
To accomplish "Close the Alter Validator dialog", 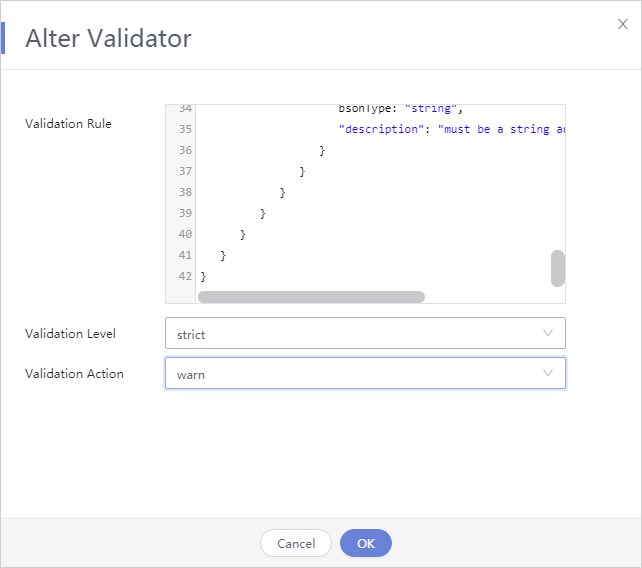I will point(623,24).
